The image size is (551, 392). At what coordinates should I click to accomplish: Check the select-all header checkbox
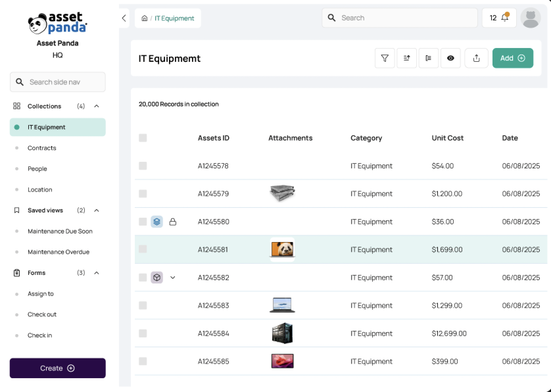pos(143,138)
